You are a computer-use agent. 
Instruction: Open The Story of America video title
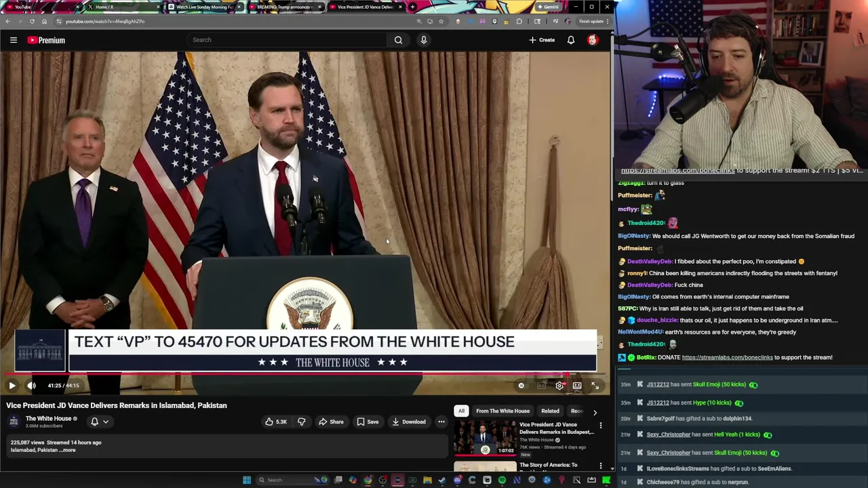[548, 465]
